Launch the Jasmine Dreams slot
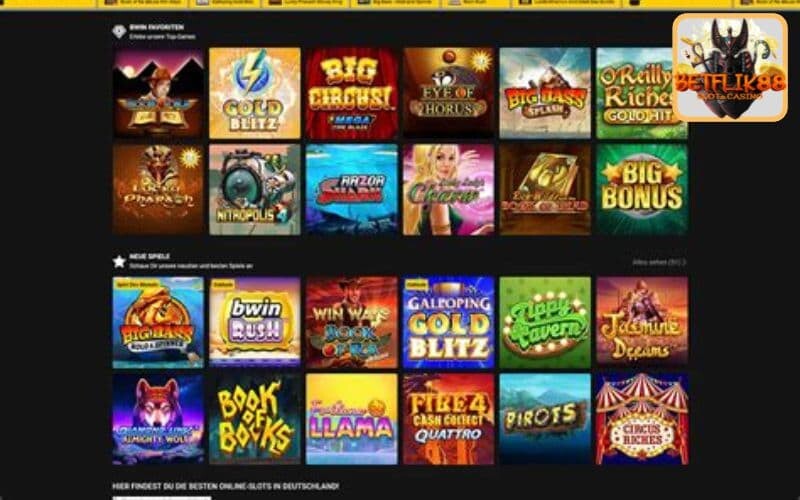Screen dimensions: 800x500 tap(642, 322)
